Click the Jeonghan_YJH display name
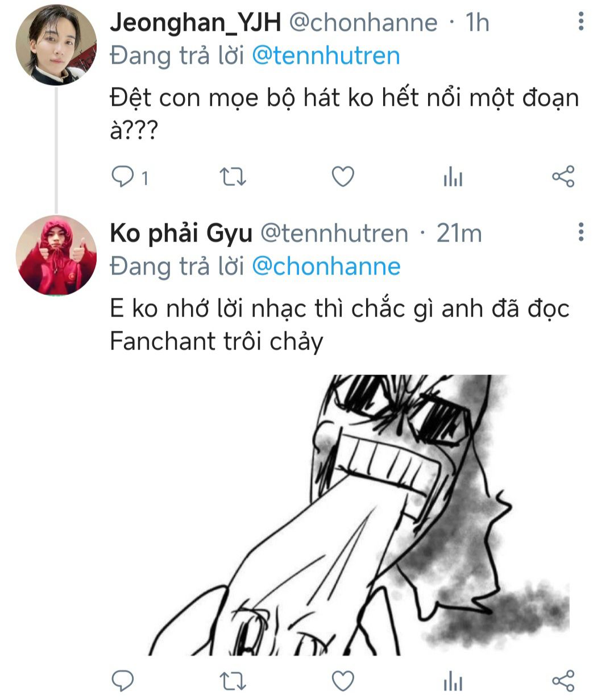 [x=195, y=23]
